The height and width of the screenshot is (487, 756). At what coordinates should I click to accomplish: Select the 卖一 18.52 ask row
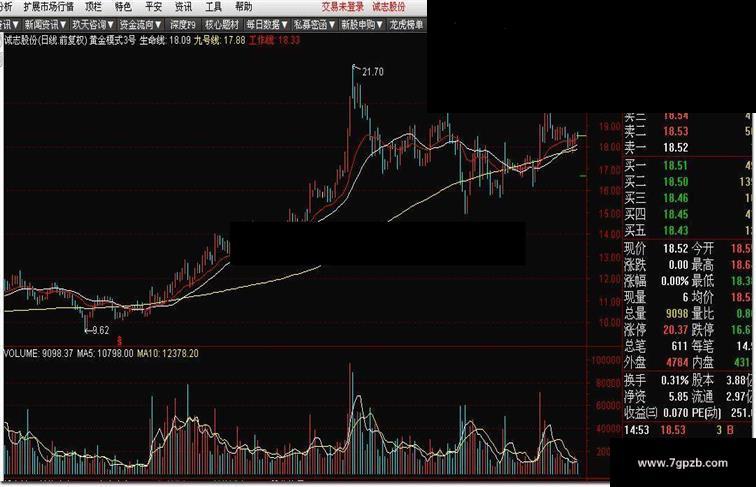(x=688, y=148)
